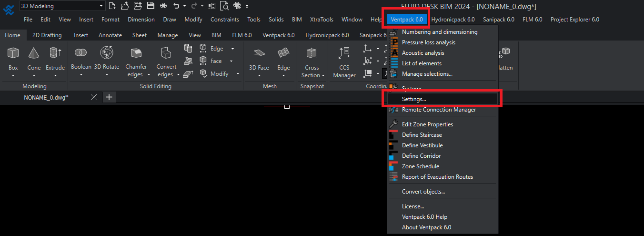Expand the Boolean dropdown arrow
This screenshot has height=236, width=644.
81,75
